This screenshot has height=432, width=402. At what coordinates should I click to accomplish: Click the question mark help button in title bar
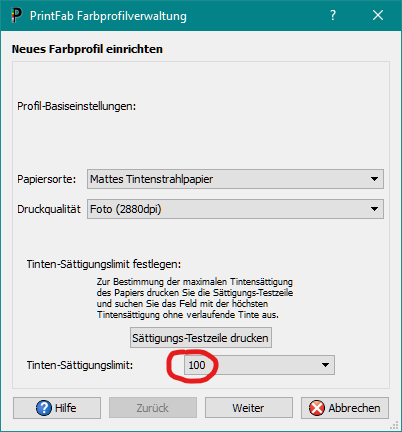pyautogui.click(x=333, y=15)
